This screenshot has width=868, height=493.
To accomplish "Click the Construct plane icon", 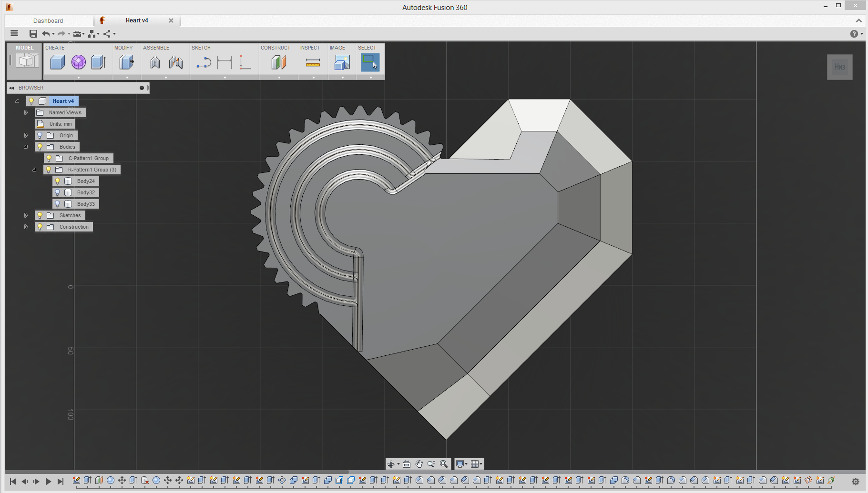I will [279, 62].
